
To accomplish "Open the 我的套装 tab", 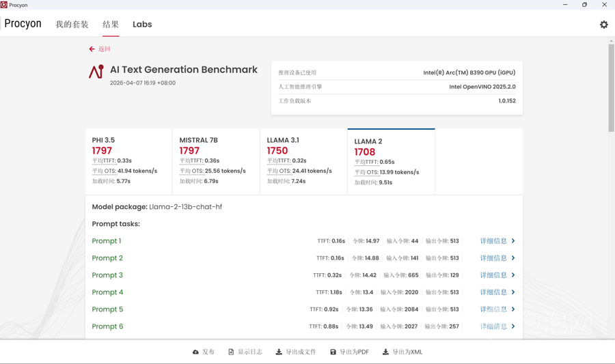I will click(x=72, y=25).
